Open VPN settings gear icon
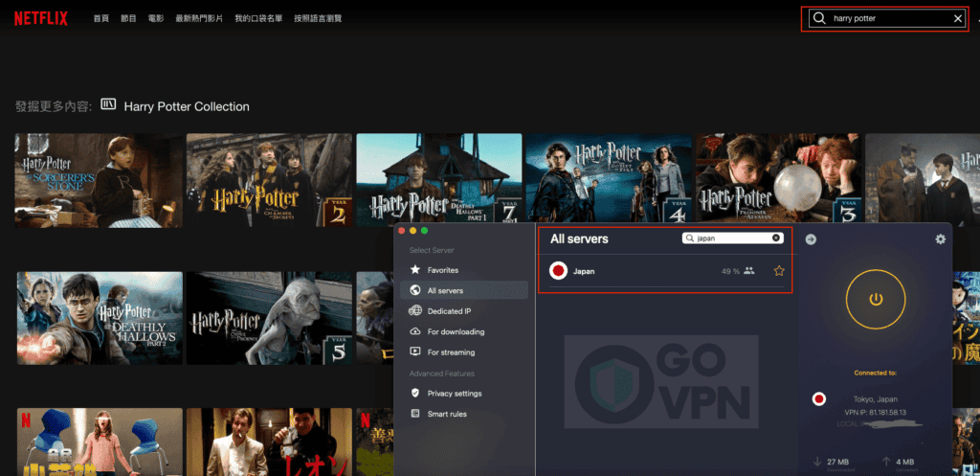 pos(940,239)
